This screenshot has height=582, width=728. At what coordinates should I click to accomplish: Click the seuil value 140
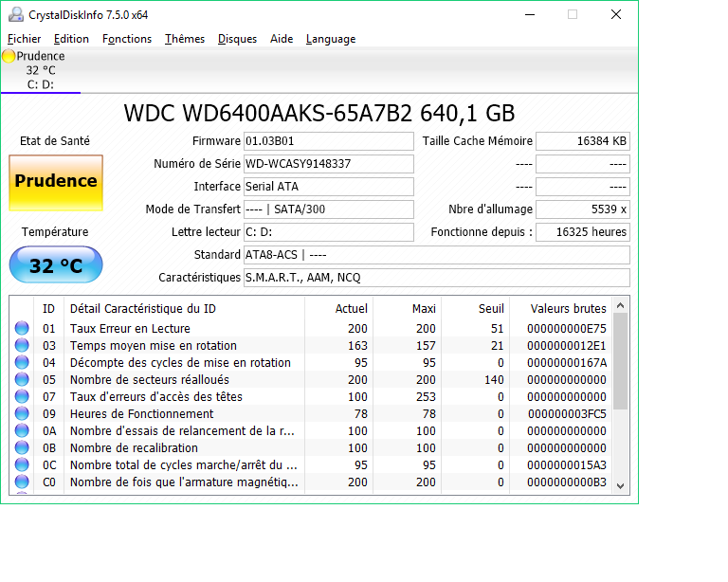[494, 380]
